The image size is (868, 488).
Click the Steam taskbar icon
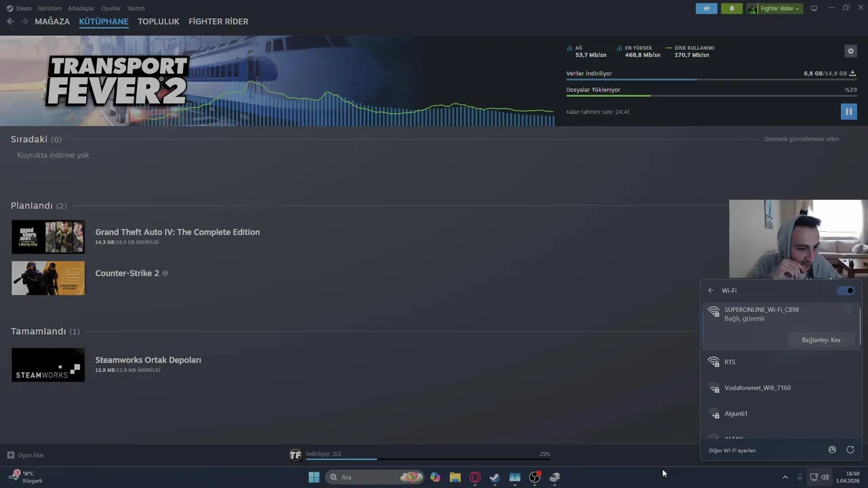(495, 477)
